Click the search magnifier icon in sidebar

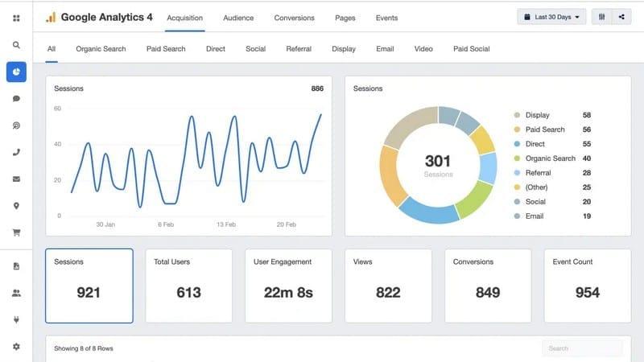pyautogui.click(x=16, y=45)
